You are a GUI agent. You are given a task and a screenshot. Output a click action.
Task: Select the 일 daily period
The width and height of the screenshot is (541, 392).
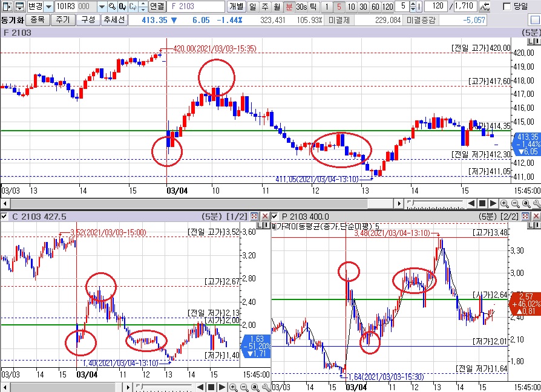[x=253, y=6]
